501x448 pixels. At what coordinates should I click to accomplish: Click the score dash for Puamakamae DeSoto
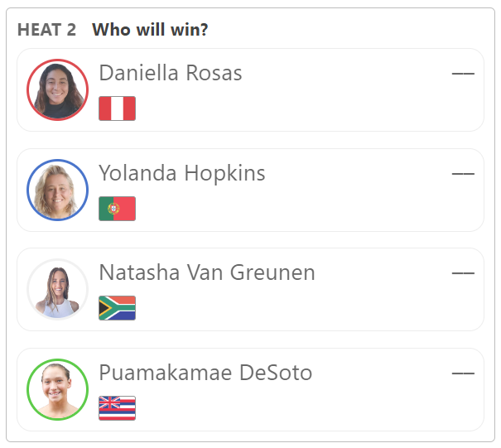click(x=463, y=373)
